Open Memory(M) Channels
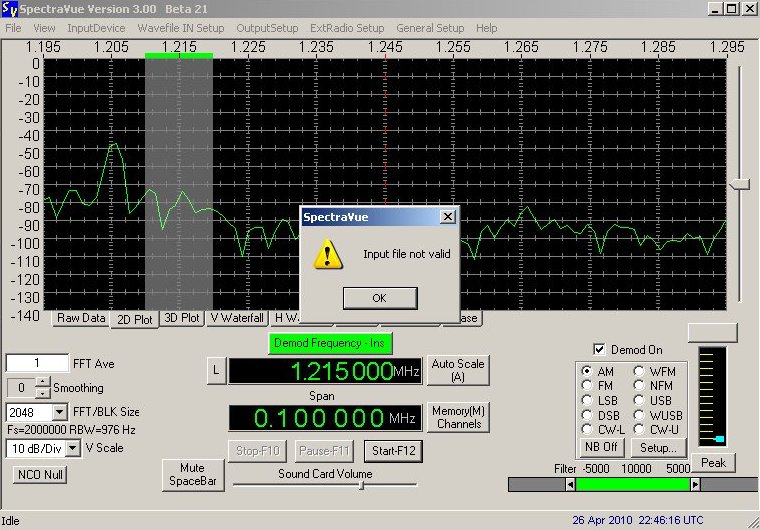 tap(458, 417)
